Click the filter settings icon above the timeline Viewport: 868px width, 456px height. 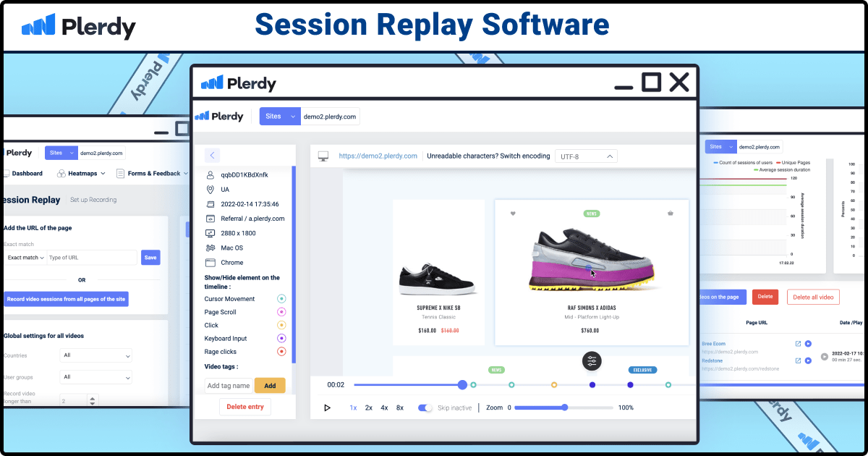[591, 361]
